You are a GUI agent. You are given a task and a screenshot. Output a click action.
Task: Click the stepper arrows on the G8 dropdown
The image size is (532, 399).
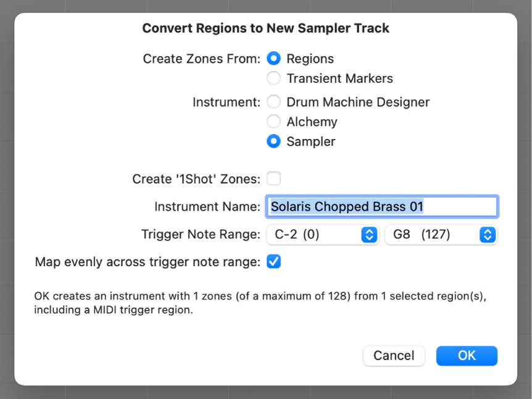pos(487,235)
